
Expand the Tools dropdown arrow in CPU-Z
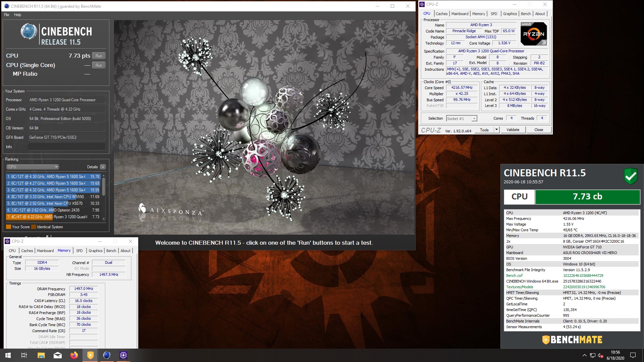[496, 130]
